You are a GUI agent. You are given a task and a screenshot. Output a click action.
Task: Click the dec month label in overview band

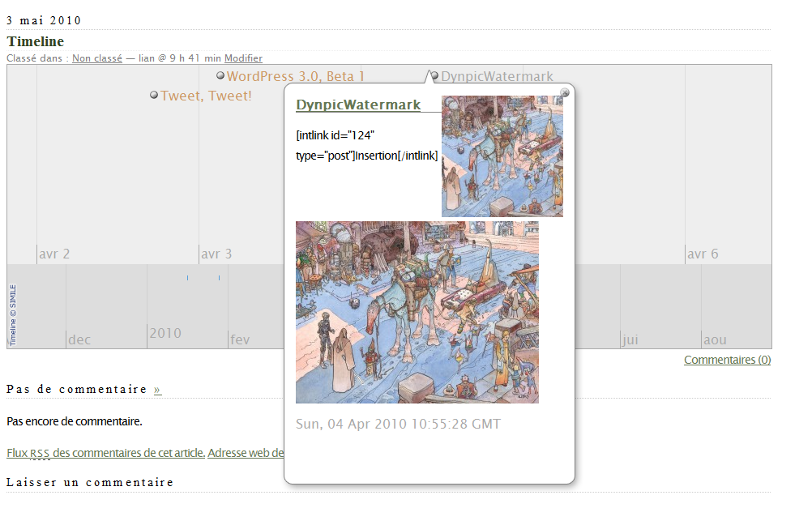[x=79, y=339]
